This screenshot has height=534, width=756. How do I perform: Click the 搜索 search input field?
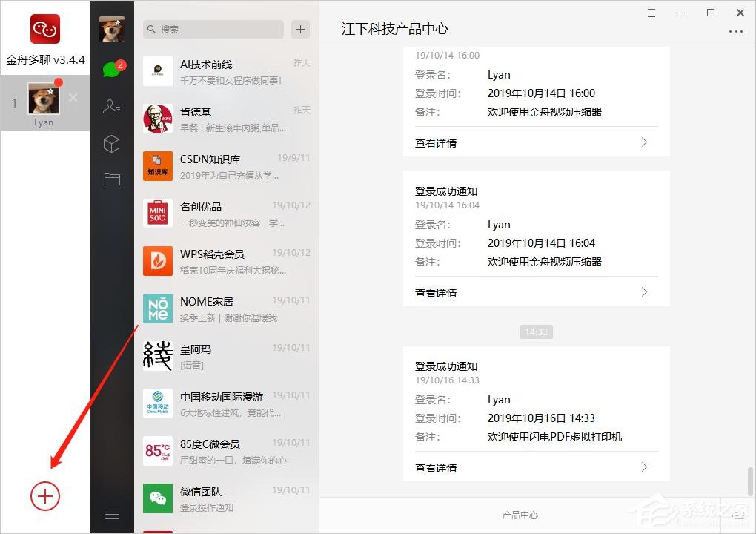click(x=213, y=29)
